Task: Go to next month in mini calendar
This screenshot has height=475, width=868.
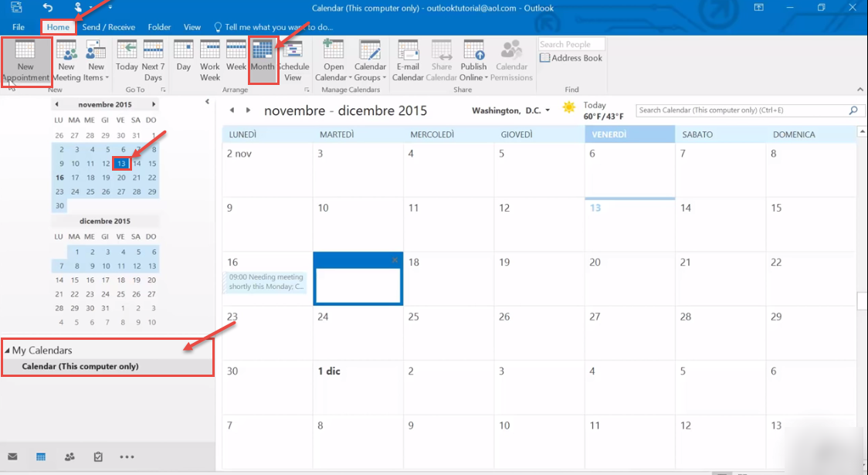Action: (154, 104)
